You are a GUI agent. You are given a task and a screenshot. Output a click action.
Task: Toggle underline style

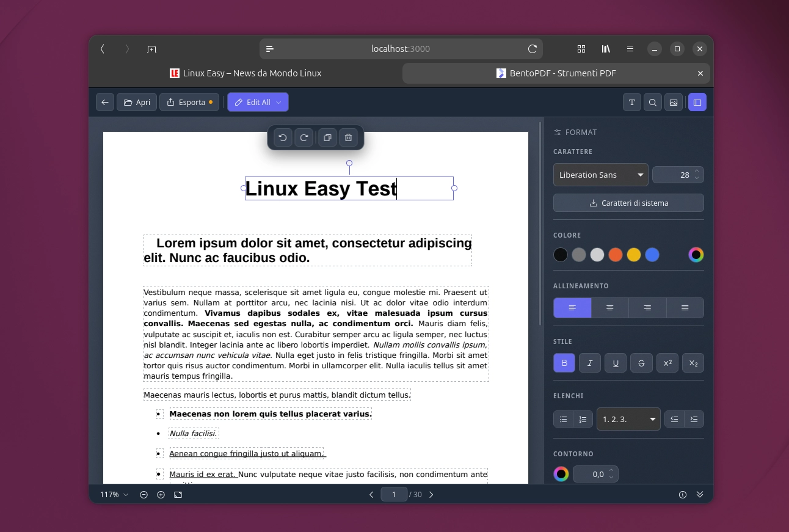coord(616,363)
